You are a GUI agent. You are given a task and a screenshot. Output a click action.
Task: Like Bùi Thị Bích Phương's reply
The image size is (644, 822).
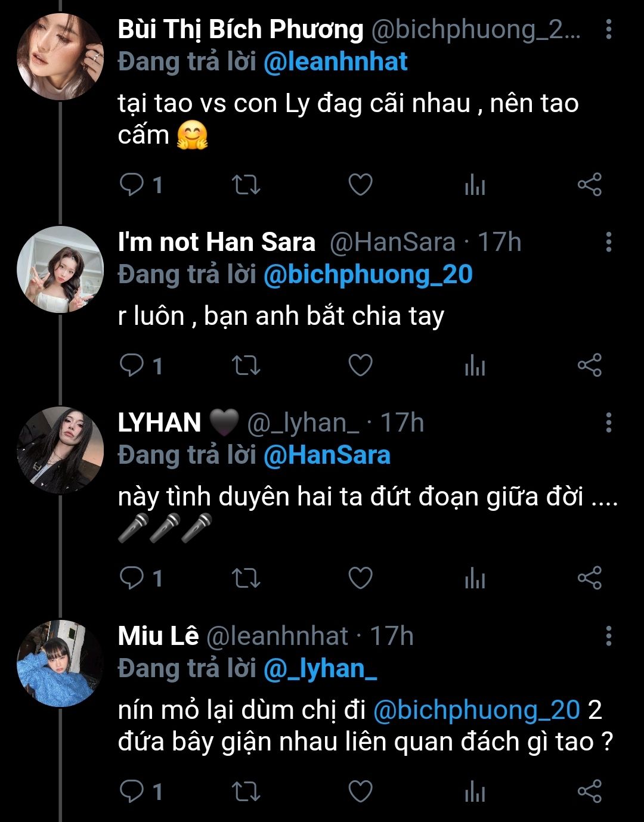tap(360, 185)
